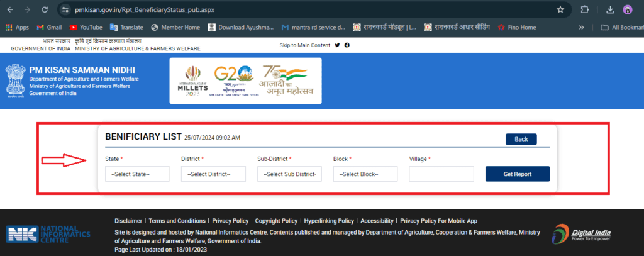This screenshot has height=256, width=644.
Task: Open the Copyright Policy link
Action: 277,221
